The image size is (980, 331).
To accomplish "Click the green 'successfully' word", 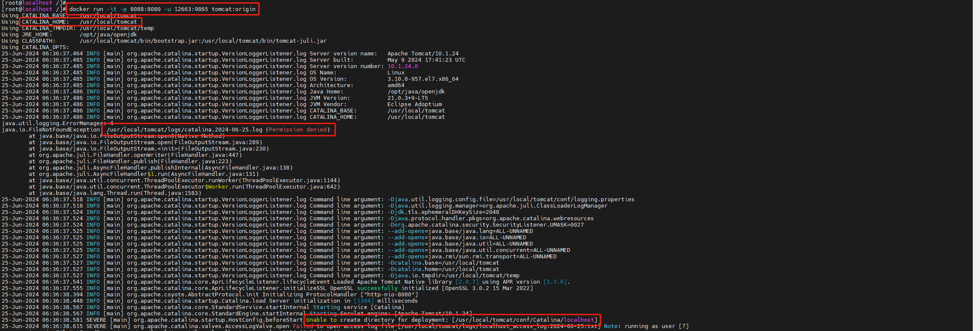I will click(x=377, y=288).
